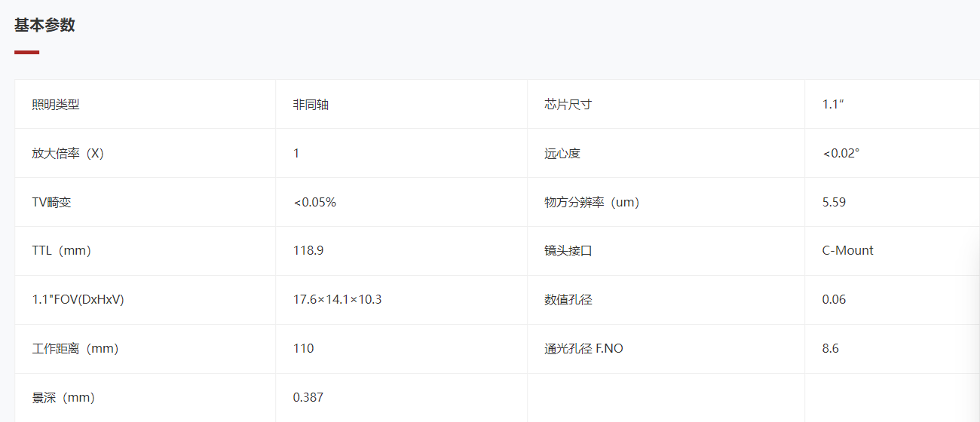The height and width of the screenshot is (422, 980).
Task: Click the 通光孔径 F.NO label
Action: tap(583, 348)
